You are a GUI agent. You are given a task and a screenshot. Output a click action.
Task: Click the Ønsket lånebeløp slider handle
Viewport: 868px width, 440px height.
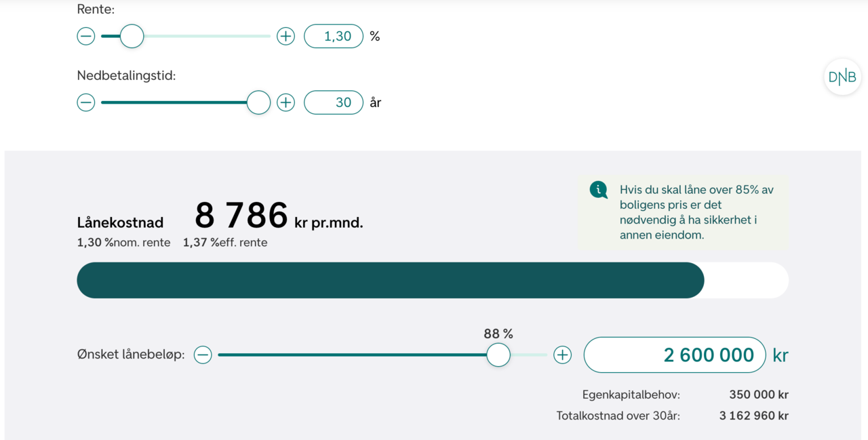coord(498,355)
